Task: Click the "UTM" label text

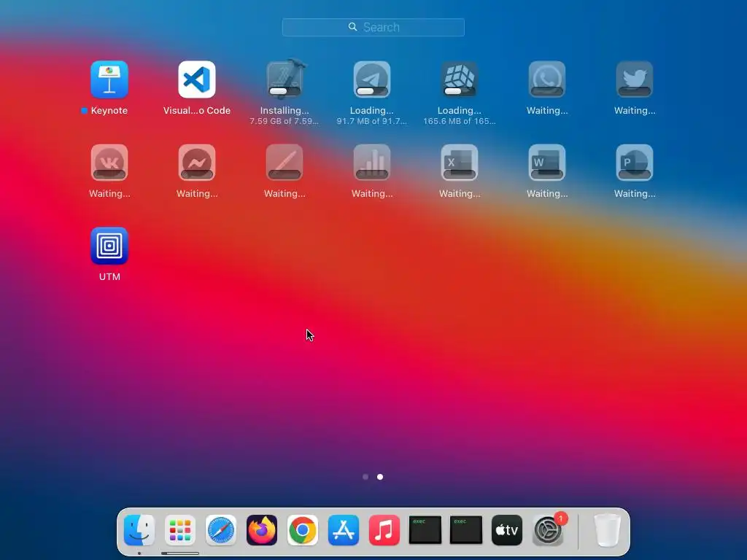Action: point(109,276)
